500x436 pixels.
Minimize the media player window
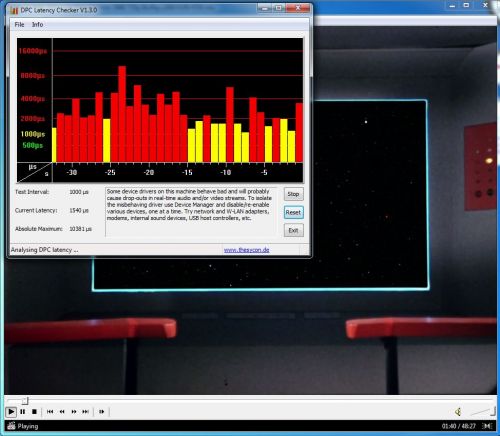pyautogui.click(x=452, y=5)
